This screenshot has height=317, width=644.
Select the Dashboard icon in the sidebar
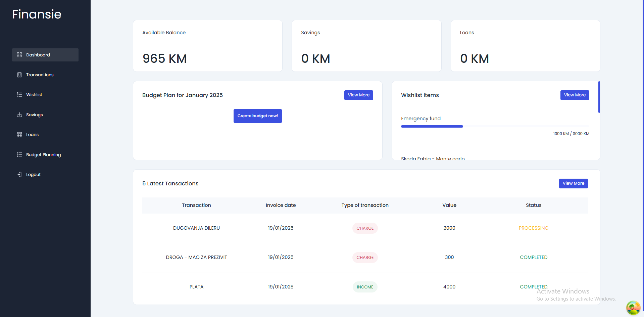[19, 55]
